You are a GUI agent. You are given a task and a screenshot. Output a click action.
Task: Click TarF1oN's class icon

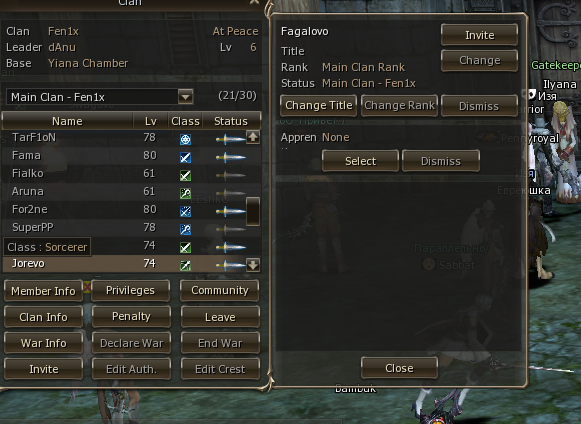tap(185, 139)
